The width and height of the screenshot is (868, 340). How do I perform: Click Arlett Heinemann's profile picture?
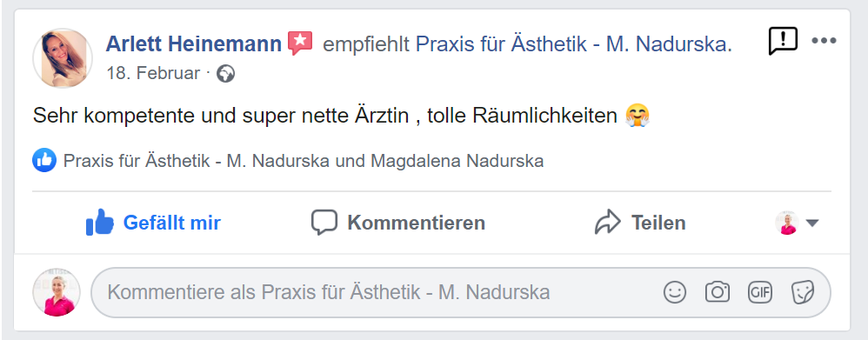(63, 58)
